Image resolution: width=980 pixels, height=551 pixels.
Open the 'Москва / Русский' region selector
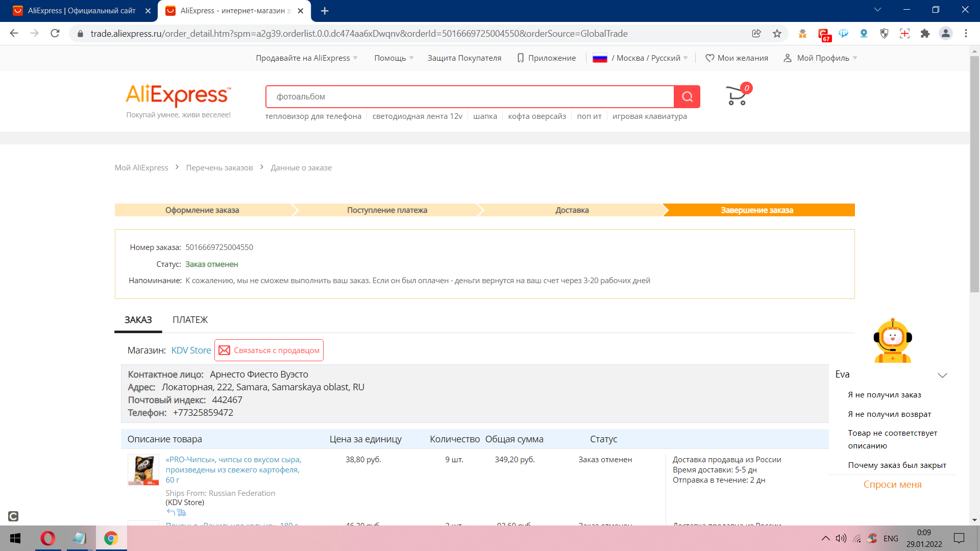641,58
